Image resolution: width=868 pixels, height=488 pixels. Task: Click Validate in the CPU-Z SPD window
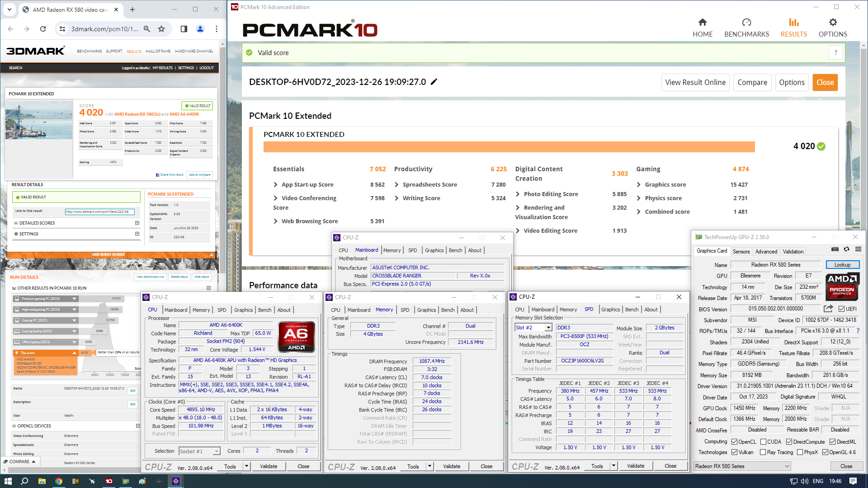[636, 466]
